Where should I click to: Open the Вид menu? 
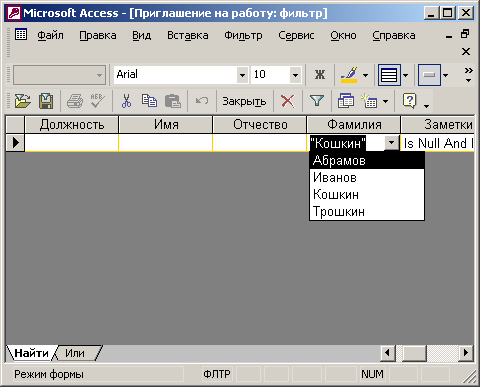click(x=142, y=35)
